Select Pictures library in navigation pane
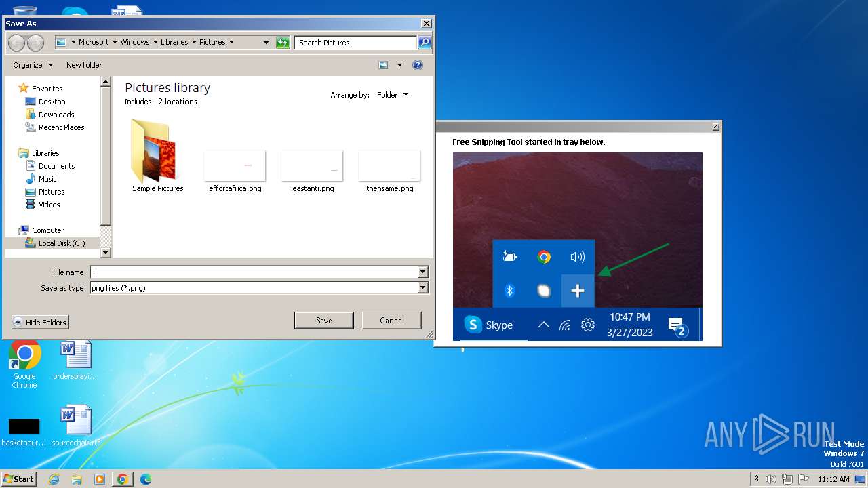868x488 pixels. [x=52, y=192]
